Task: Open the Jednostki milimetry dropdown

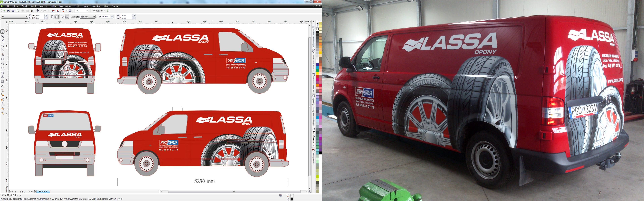Action: click(88, 17)
